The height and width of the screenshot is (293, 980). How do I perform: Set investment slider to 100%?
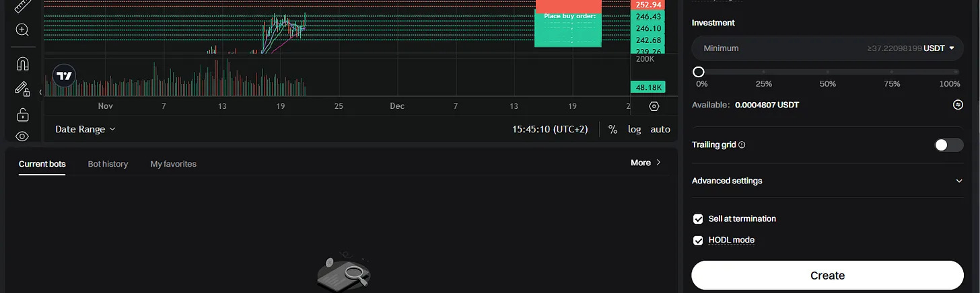point(956,71)
